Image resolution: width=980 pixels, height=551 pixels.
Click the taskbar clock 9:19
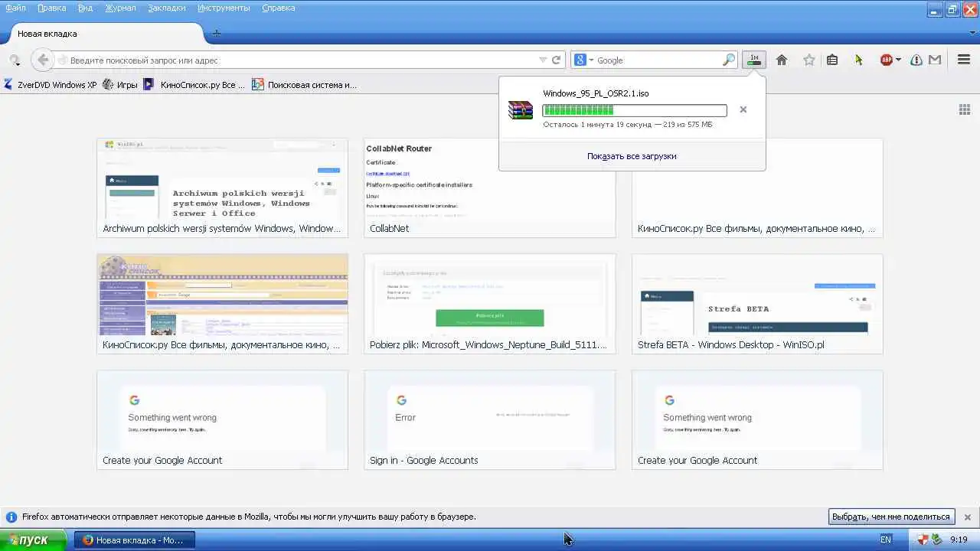point(959,540)
